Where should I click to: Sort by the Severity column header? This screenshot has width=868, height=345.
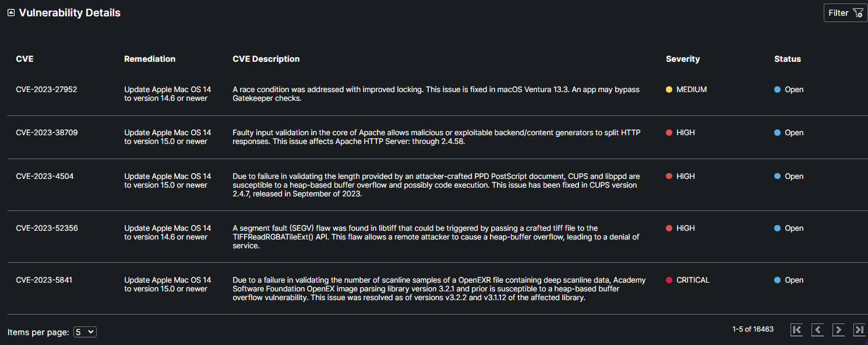683,59
